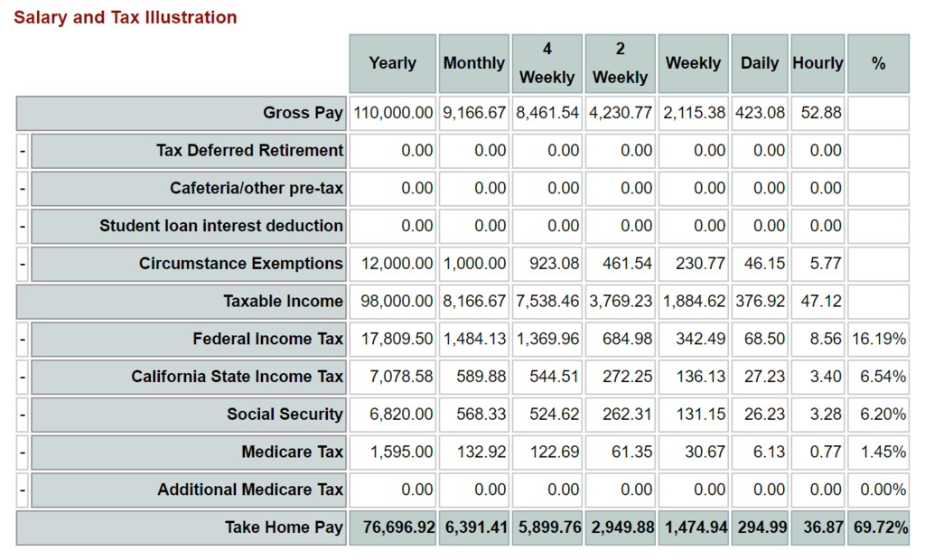
Task: Click the 4 Weekly column header
Action: pyautogui.click(x=547, y=63)
